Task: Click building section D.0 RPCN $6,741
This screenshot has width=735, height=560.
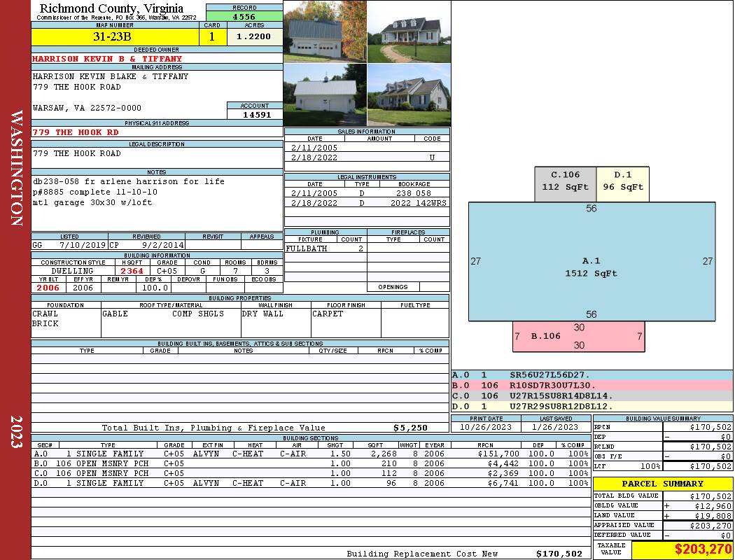Action: click(x=503, y=483)
